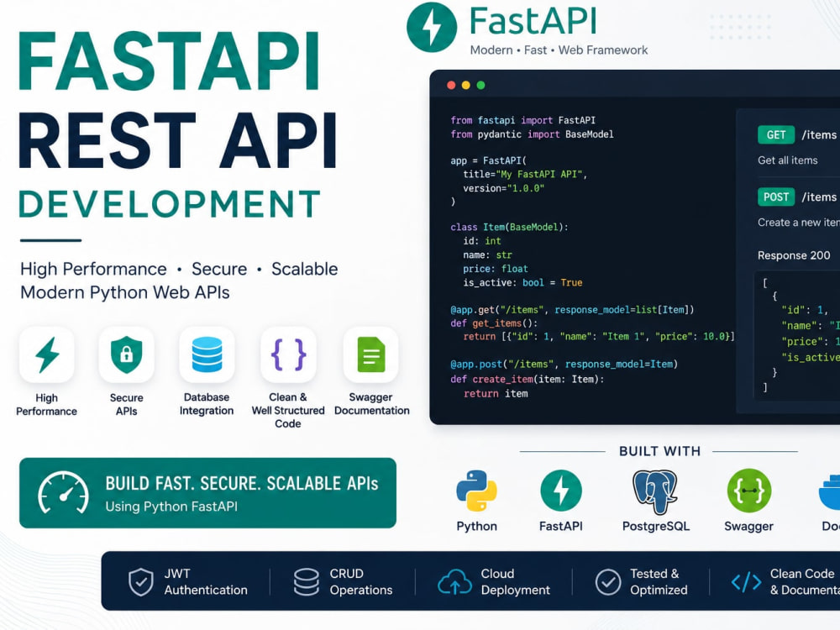Click the POST badge for /items

tap(775, 197)
